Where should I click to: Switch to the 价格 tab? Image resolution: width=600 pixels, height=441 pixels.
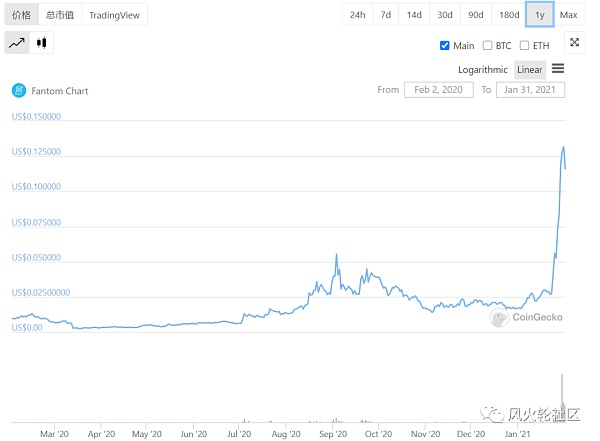point(21,15)
